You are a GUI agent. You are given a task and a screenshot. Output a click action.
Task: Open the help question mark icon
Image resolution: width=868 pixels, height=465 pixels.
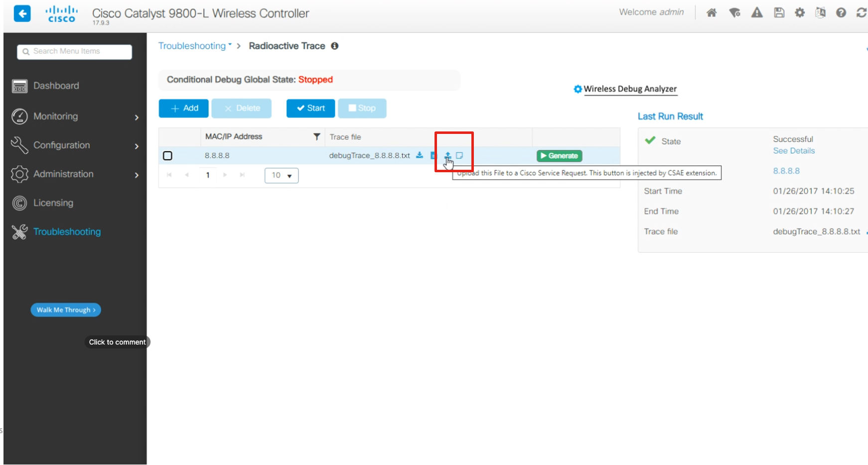tap(841, 12)
